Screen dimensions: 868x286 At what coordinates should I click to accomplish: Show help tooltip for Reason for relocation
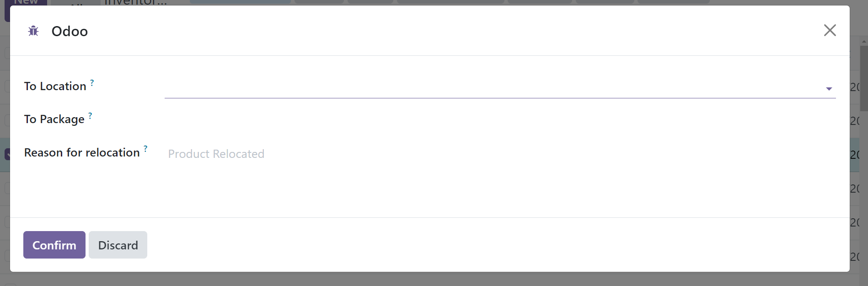tap(145, 149)
